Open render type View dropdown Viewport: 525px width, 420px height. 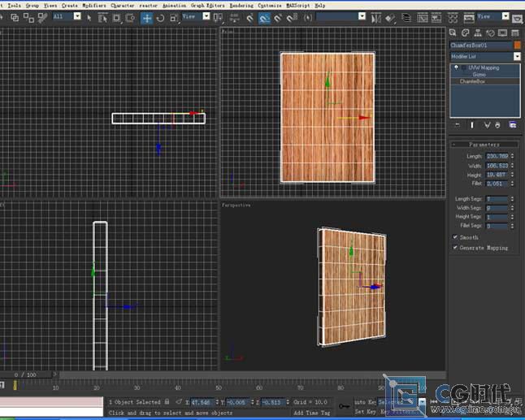point(505,16)
